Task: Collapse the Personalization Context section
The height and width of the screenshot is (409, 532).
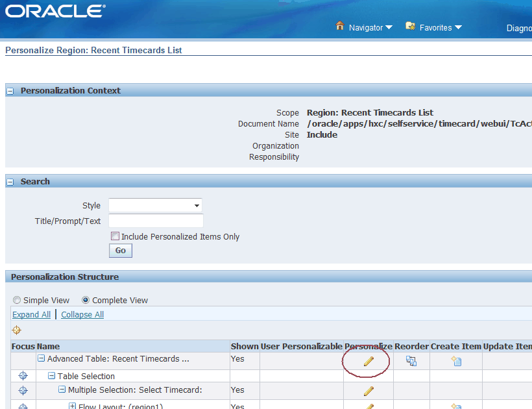Action: [10, 92]
